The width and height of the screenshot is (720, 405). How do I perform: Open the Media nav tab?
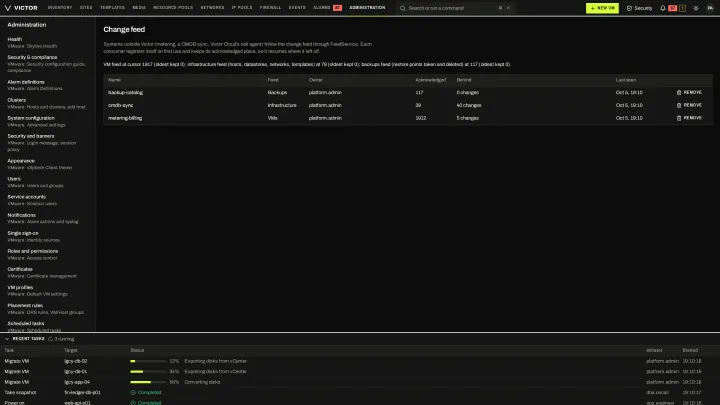pos(139,8)
